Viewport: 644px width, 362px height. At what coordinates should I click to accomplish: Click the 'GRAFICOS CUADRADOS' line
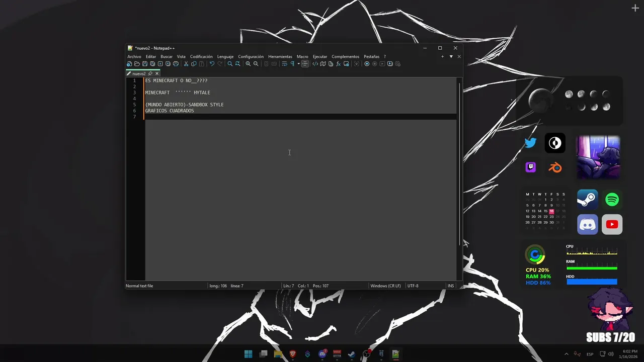pos(170,111)
